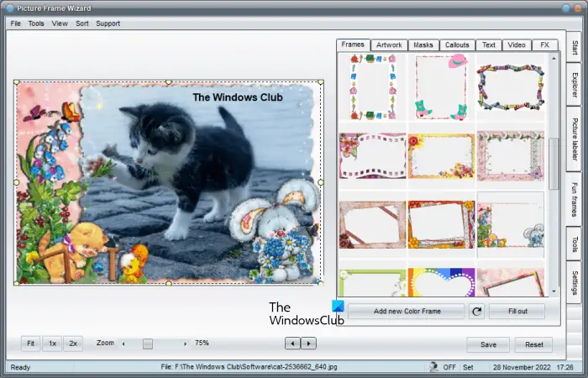Switch to the Video tab
Viewport: 588px width, 378px height.
tap(517, 45)
